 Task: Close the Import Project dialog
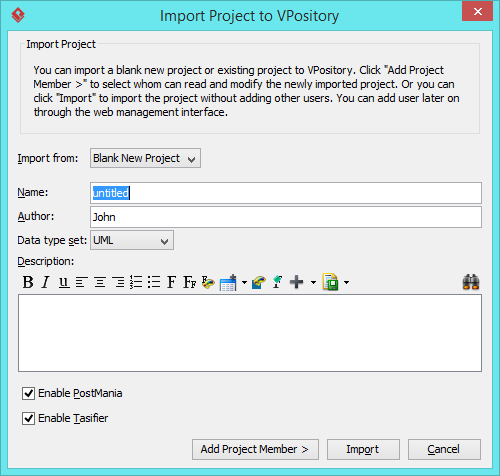tap(478, 11)
